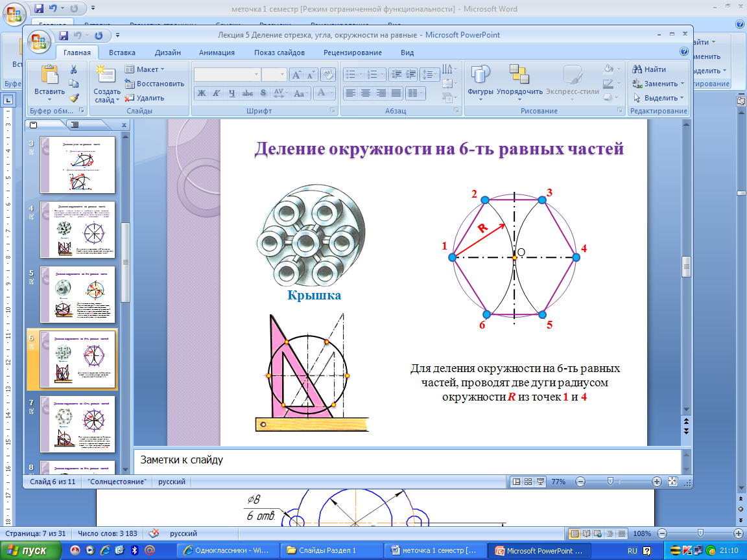Open the Выделить dropdown in PowerPoint
This screenshot has height=560, width=747.
click(x=659, y=98)
